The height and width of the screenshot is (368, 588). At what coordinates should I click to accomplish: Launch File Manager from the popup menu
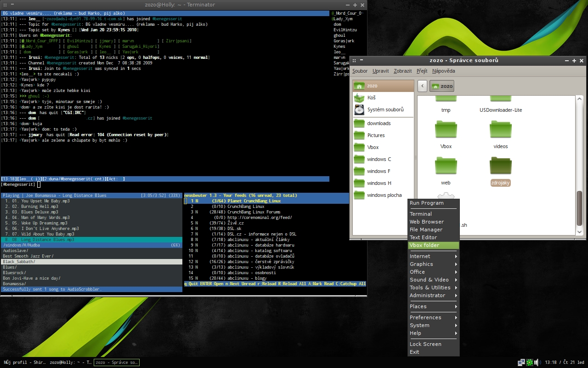(x=434, y=230)
